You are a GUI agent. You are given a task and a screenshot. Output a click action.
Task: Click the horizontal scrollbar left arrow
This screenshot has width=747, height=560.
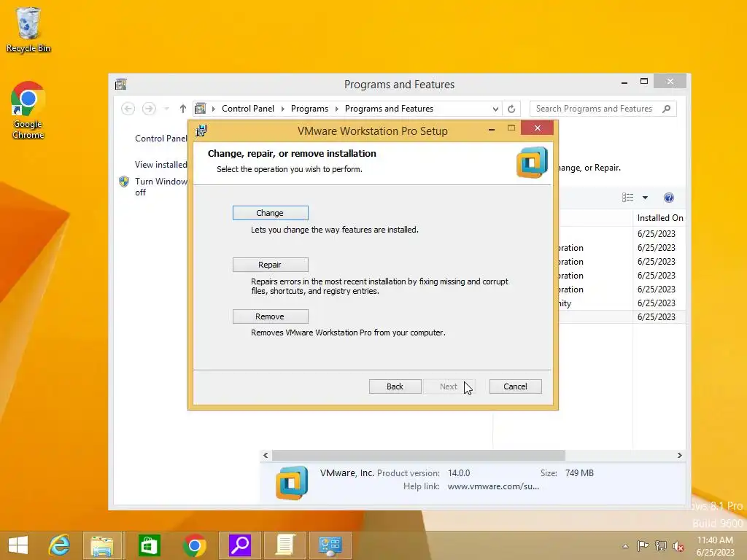pos(266,455)
